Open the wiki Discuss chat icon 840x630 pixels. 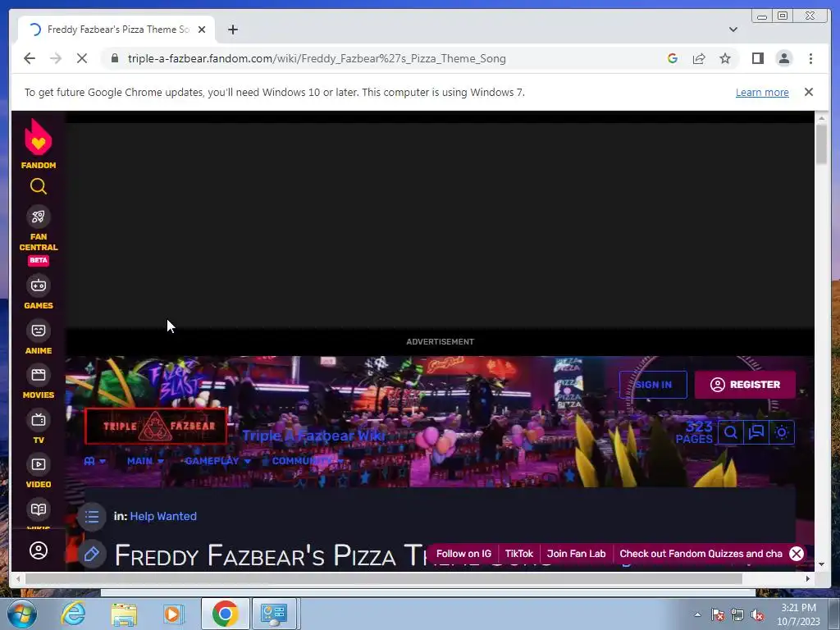pyautogui.click(x=756, y=432)
